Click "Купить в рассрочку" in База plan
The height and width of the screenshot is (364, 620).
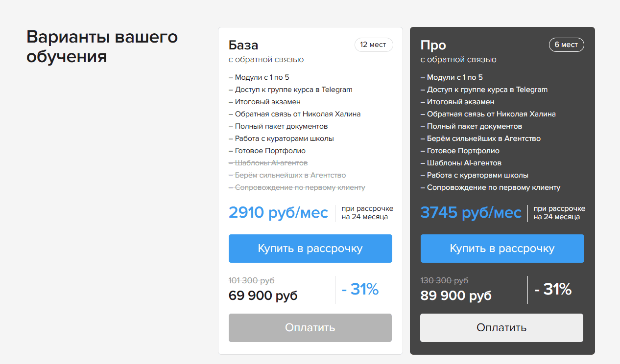310,249
